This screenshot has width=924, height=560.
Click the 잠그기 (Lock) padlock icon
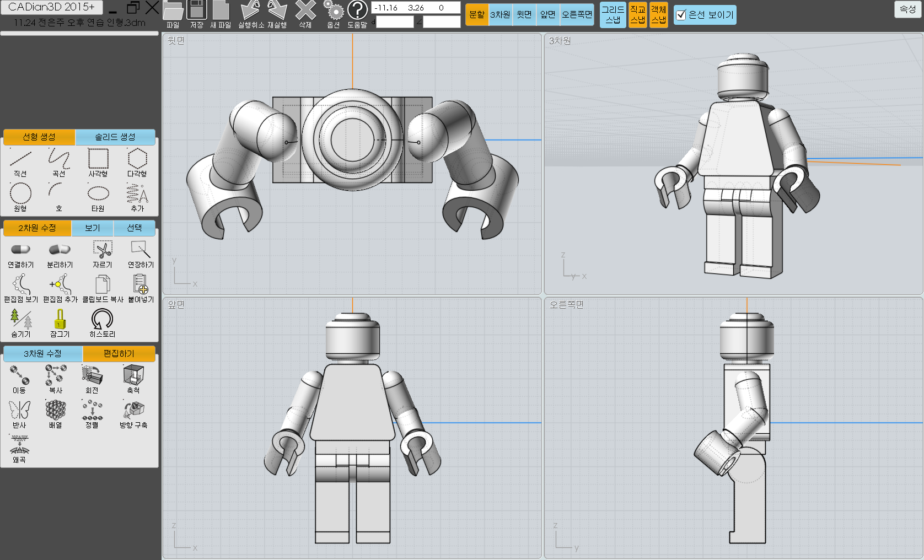[60, 319]
